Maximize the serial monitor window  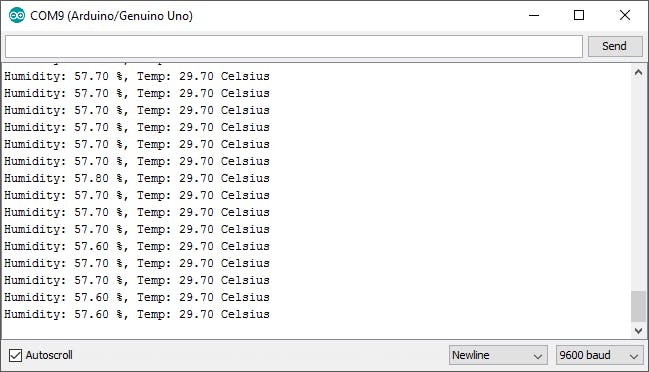coord(579,15)
